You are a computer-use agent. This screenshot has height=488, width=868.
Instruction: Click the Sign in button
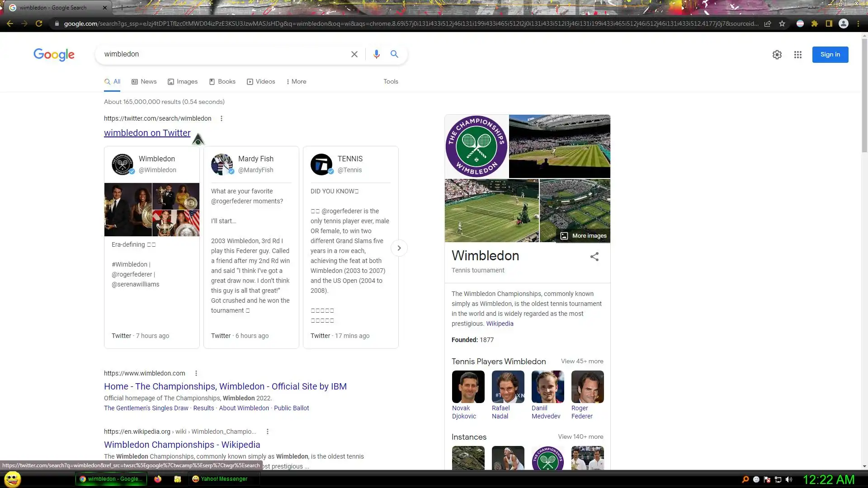pos(830,55)
